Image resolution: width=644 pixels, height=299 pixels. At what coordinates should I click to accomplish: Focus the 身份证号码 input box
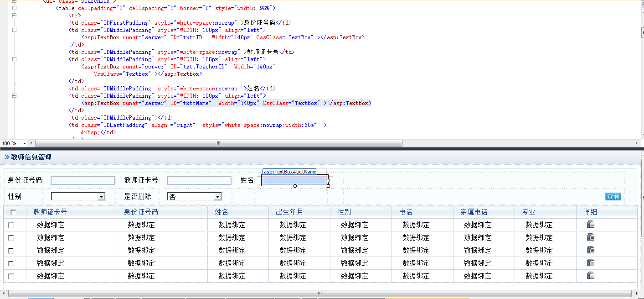[x=83, y=180]
